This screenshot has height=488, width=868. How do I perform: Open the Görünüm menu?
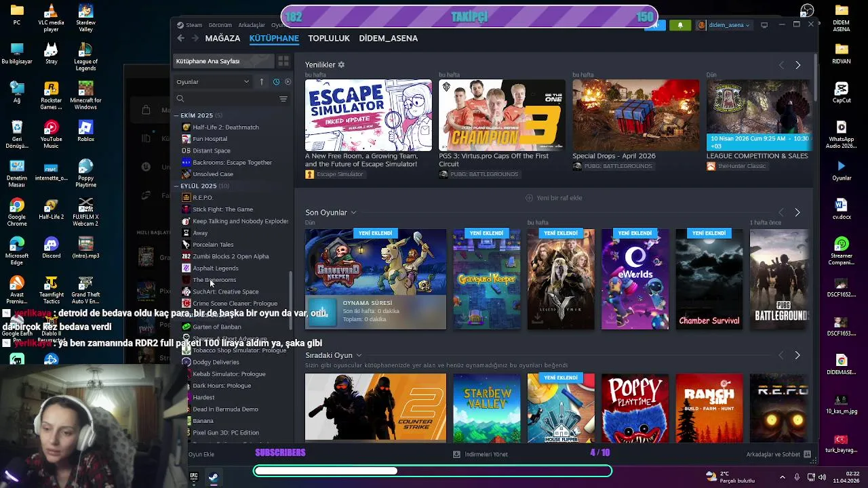(x=220, y=25)
